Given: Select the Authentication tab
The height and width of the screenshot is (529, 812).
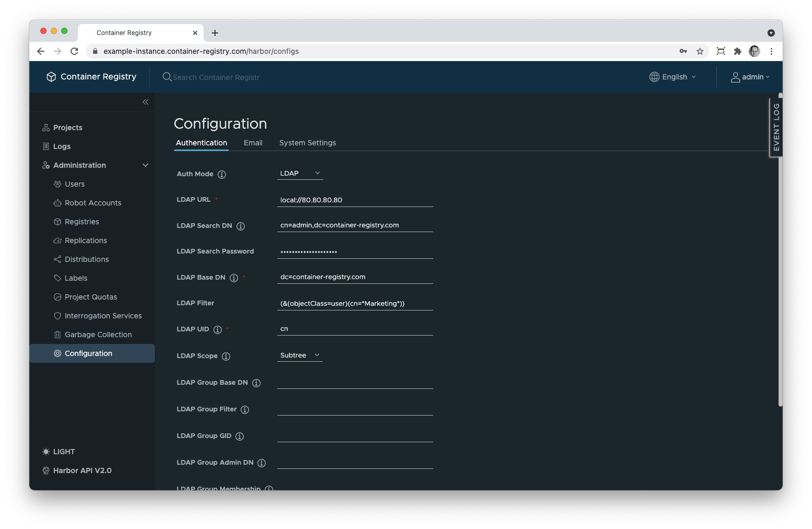Looking at the screenshot, I should (x=201, y=143).
